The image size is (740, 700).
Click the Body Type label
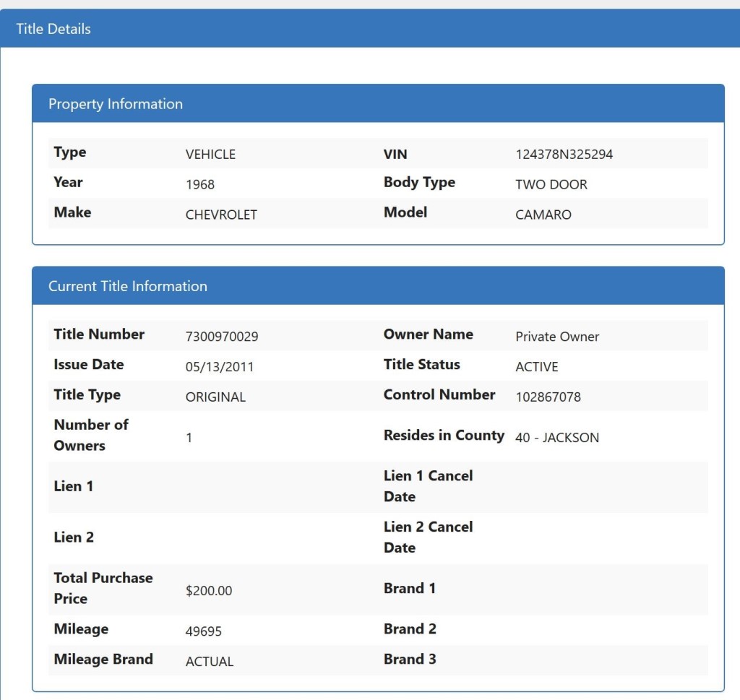click(420, 182)
